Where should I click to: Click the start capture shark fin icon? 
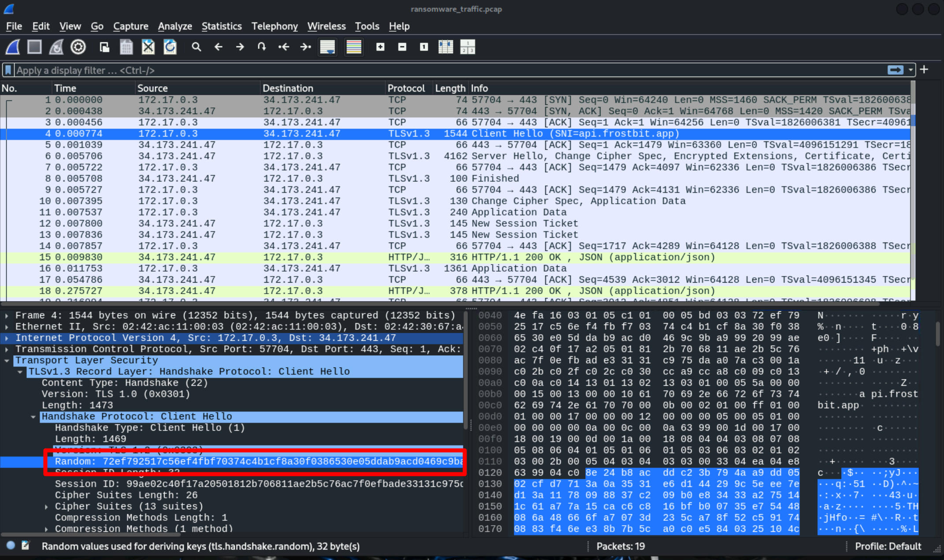pos(13,47)
